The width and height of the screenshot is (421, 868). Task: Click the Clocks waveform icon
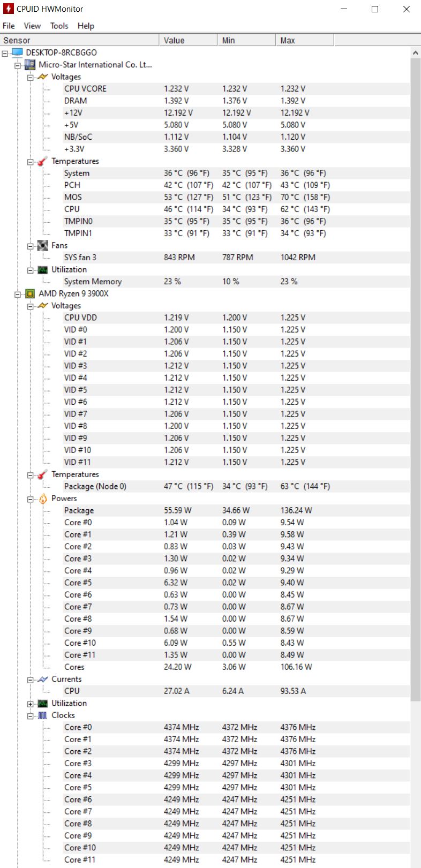(x=43, y=715)
